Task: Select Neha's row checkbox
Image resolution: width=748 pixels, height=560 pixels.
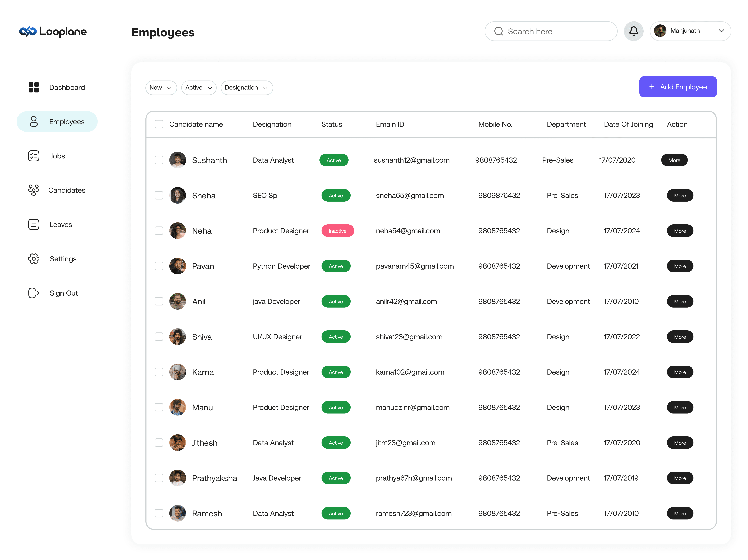Action: pos(159,231)
